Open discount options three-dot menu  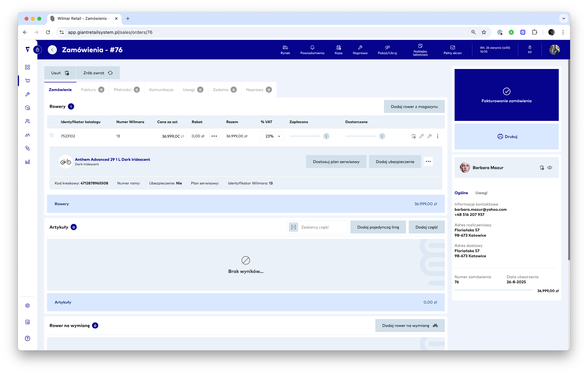tap(214, 136)
